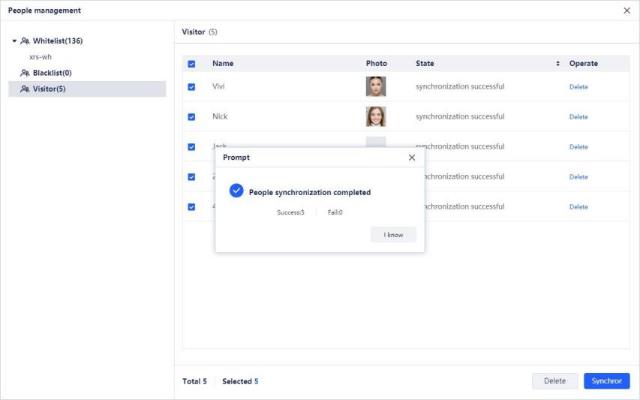Select Blacklist(0) in the sidebar
The height and width of the screenshot is (400, 640).
(52, 73)
